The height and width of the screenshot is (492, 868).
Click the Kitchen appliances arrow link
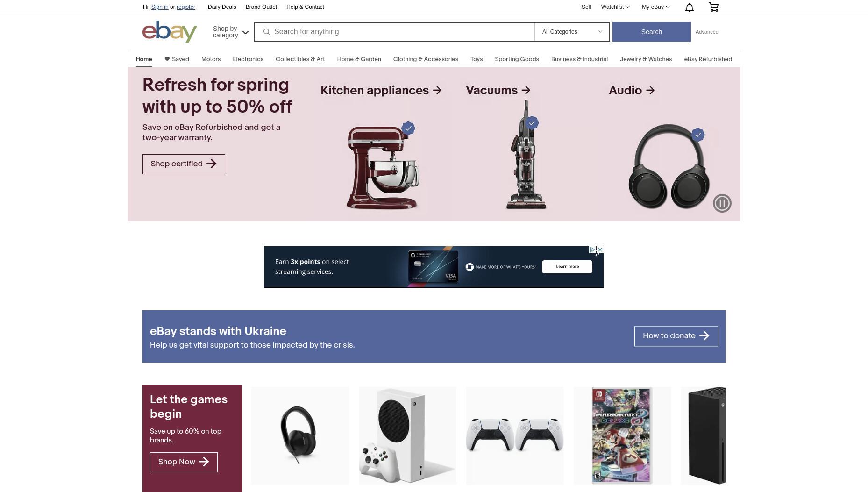(381, 90)
